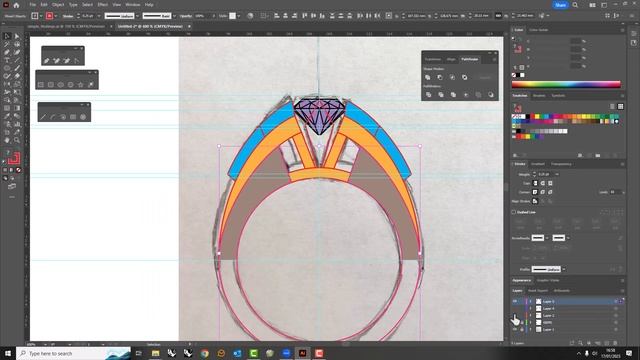This screenshot has width=640, height=360.
Task: Expand Layer 5 contents arrow
Action: coord(531,301)
